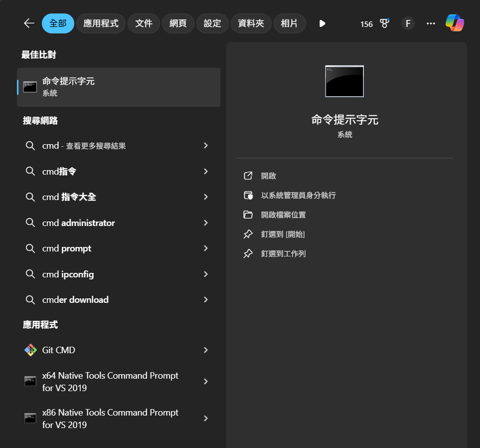Open the 命令提示字元 best match result
Viewport: 480px width, 448px height.
119,87
